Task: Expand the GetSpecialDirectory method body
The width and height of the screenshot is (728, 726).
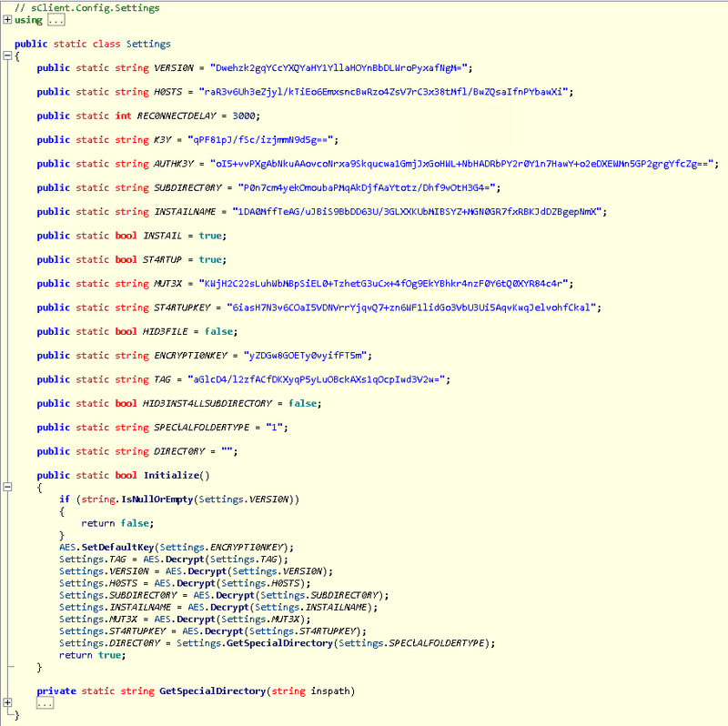Action: point(8,702)
